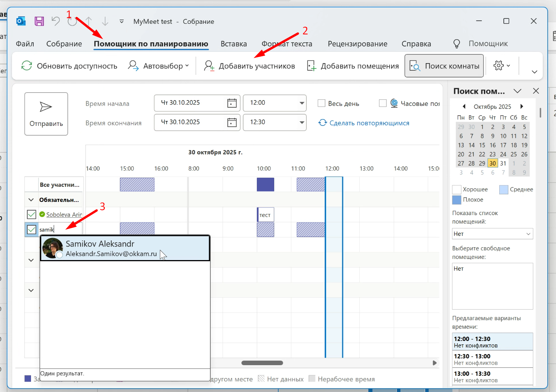This screenshot has height=392, width=556.
Task: Open the 12:00 start time dropdown
Action: point(302,103)
